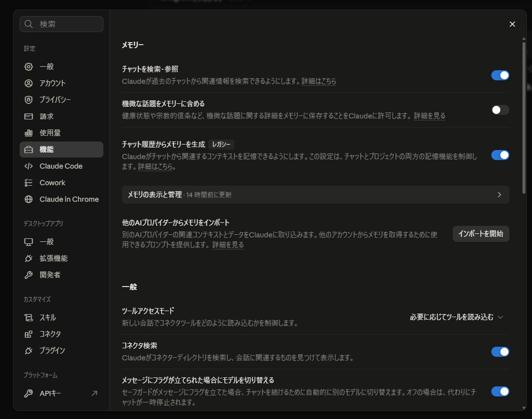Click the gear icon beside 設定's 一般
Screen dimensions: 532x419
(29, 67)
